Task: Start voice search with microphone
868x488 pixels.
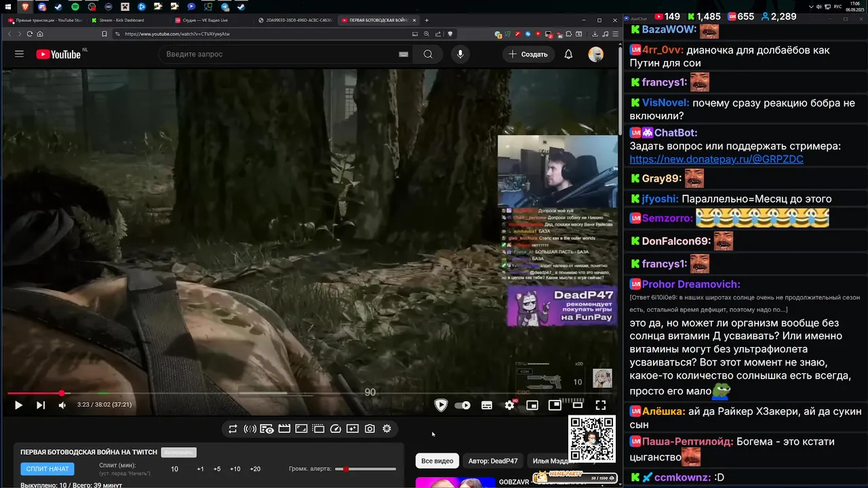Action: (x=460, y=54)
